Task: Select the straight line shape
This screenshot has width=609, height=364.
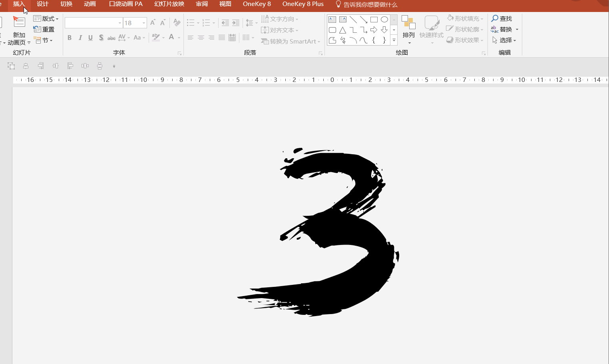Action: [353, 19]
